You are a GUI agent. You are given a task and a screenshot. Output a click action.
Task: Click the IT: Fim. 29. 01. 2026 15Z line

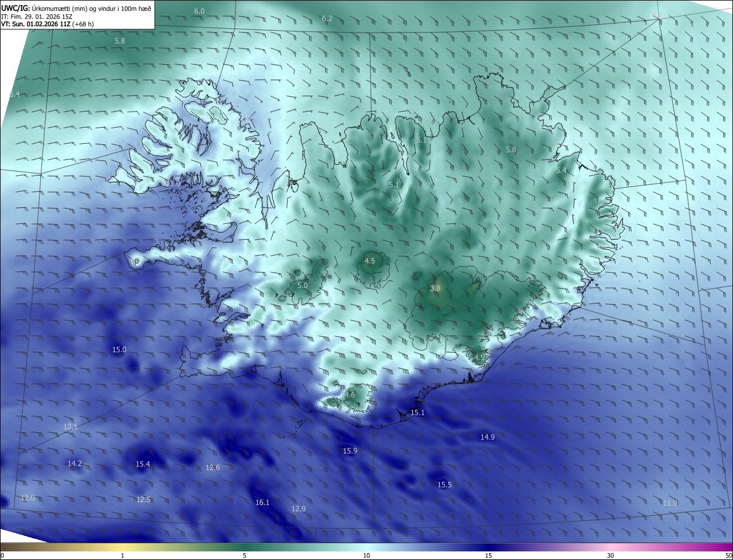point(37,17)
